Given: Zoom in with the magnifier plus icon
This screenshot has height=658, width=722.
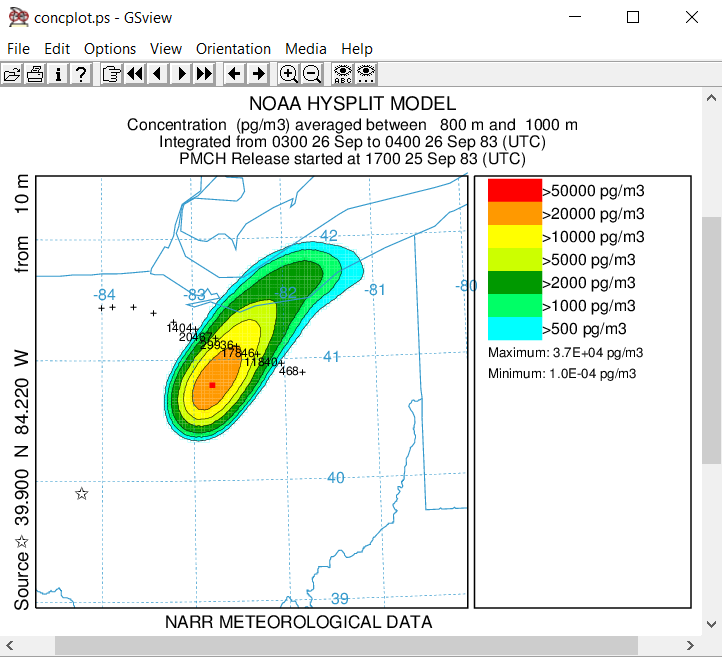Looking at the screenshot, I should [288, 73].
